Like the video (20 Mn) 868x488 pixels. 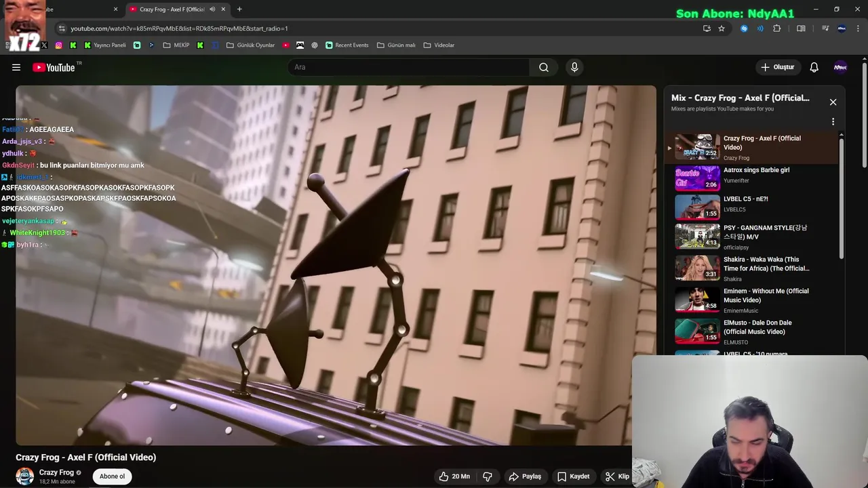[454, 476]
